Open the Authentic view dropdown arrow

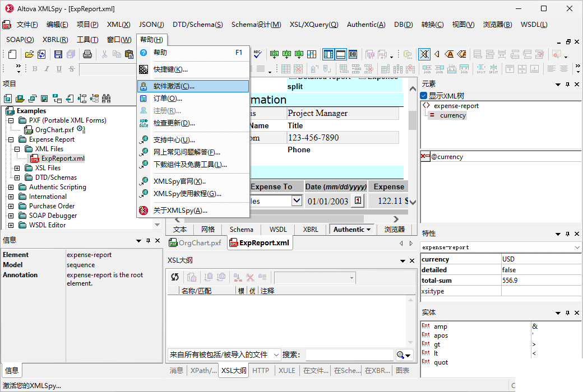pos(367,229)
